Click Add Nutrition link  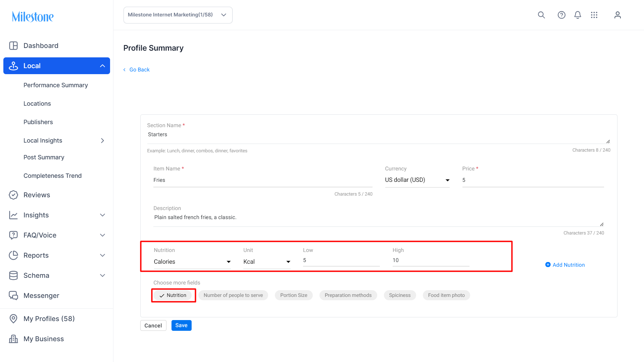568,265
